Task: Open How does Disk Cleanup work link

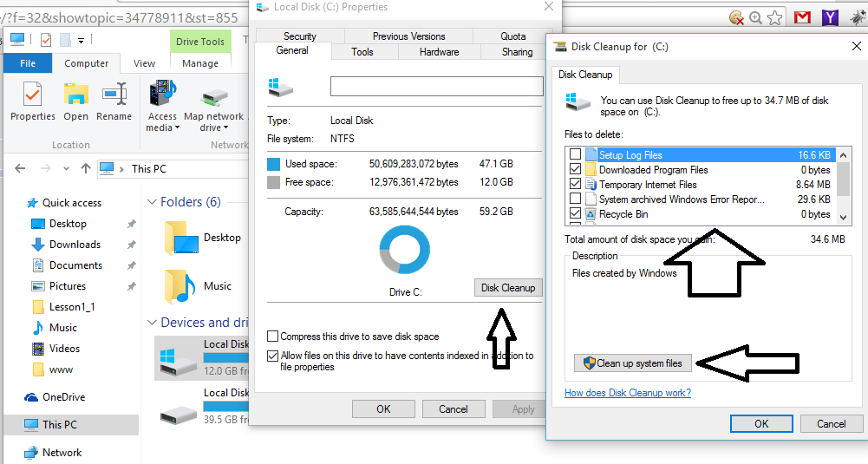Action: point(628,393)
